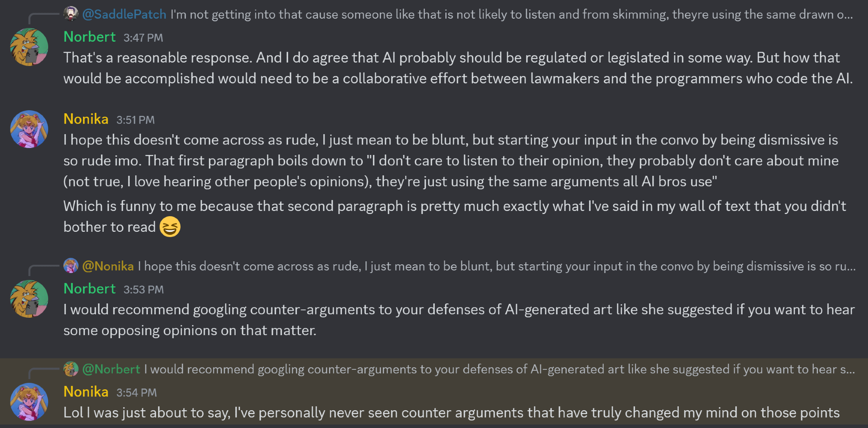Open Nonika's avatar on the 3:54 PM message
This screenshot has width=868, height=428.
[29, 402]
